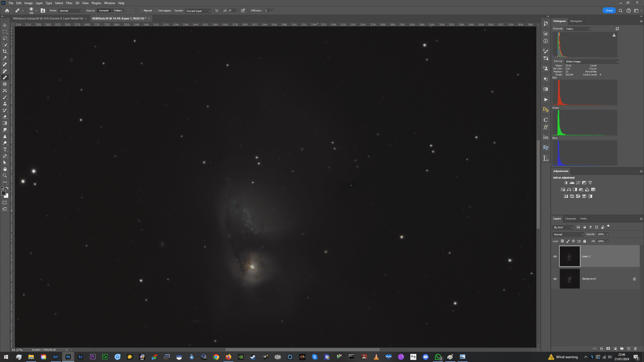Switch to the Whirlpool Galaxy.tif document tab
This screenshot has height=362, width=644.
click(48, 18)
